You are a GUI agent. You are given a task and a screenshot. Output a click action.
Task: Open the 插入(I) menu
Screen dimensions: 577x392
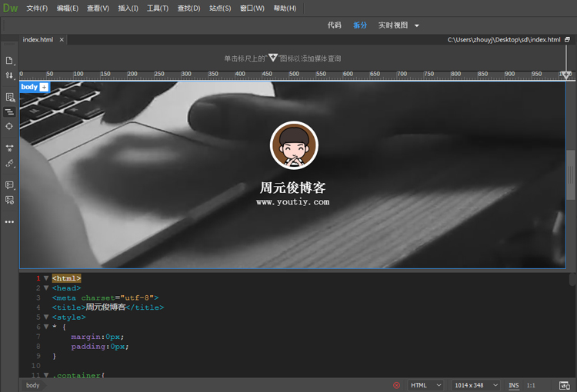tap(128, 8)
